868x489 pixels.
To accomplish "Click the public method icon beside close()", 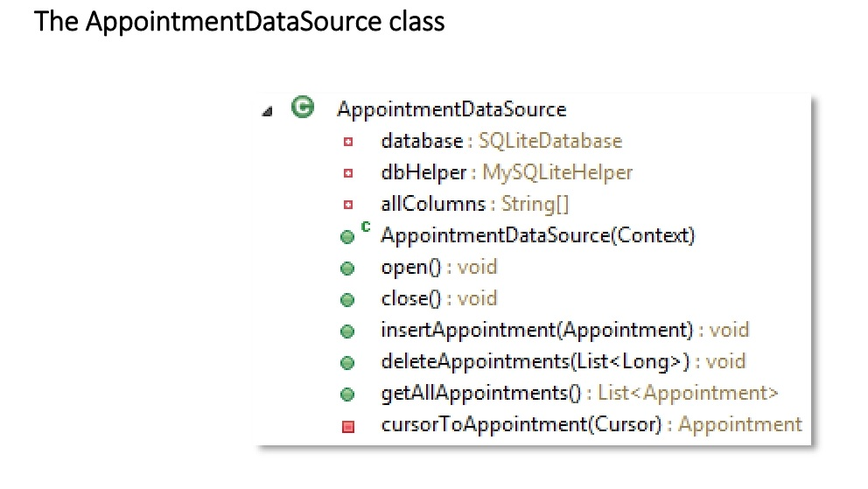I will 348,300.
